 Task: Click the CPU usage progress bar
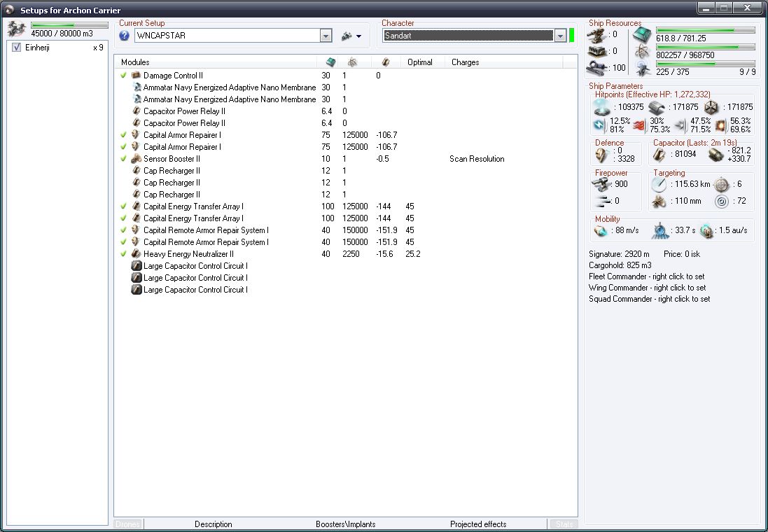click(705, 30)
